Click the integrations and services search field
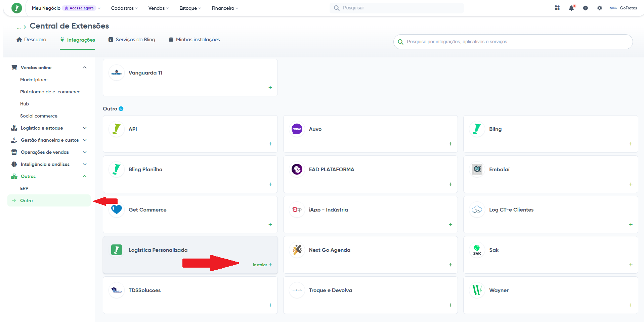The height and width of the screenshot is (322, 644). (x=513, y=42)
